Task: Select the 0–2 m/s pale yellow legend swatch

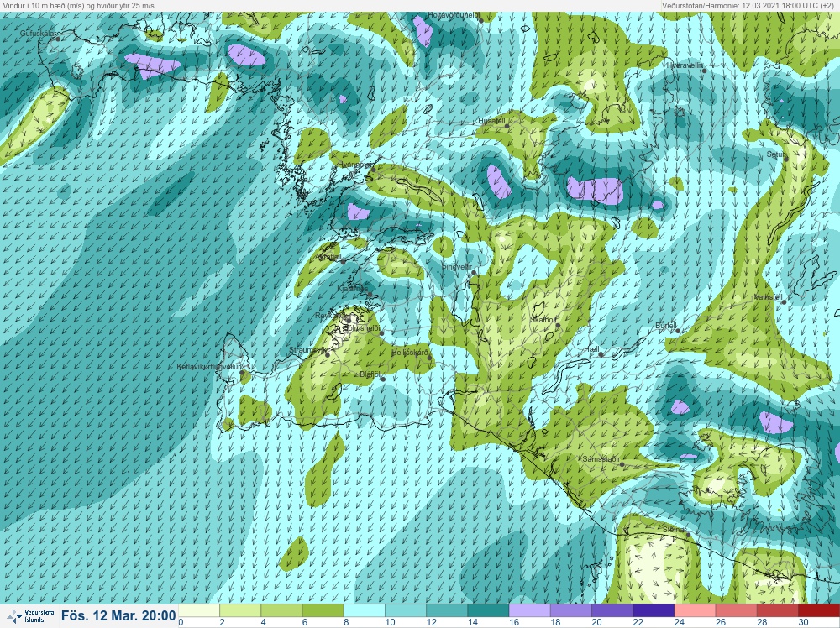Action: pos(199,611)
